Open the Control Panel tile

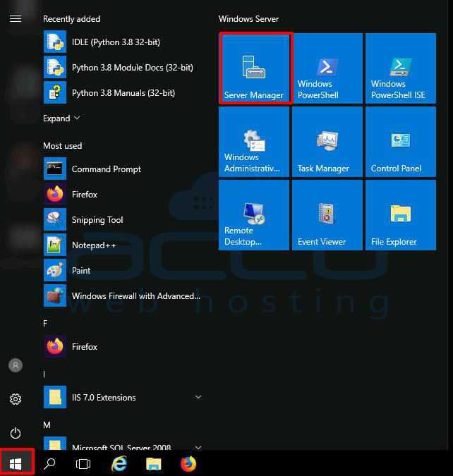[x=401, y=142]
